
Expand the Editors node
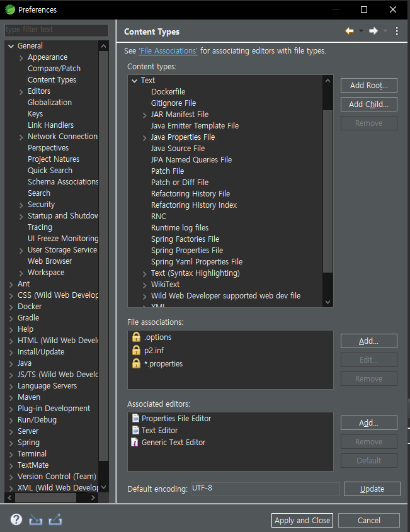(21, 92)
